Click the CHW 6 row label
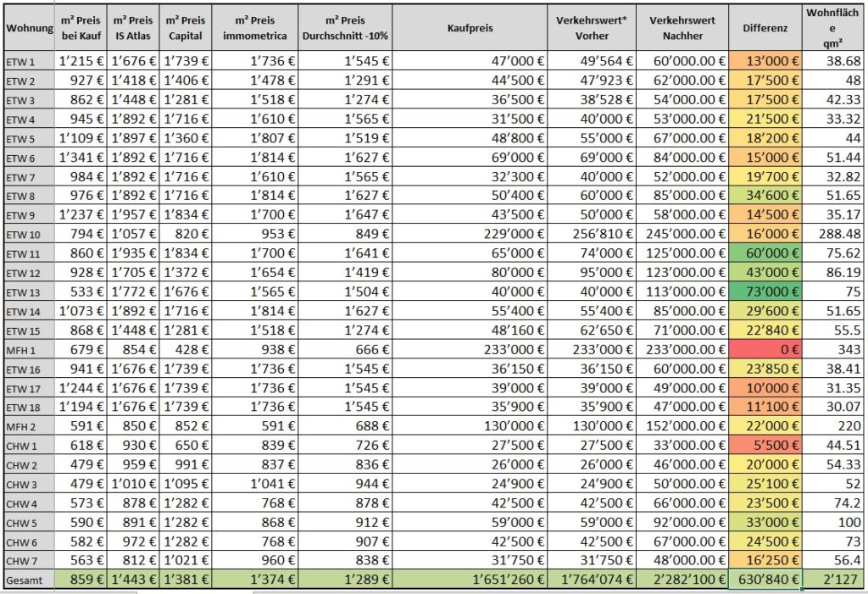The height and width of the screenshot is (594, 868). tap(29, 541)
